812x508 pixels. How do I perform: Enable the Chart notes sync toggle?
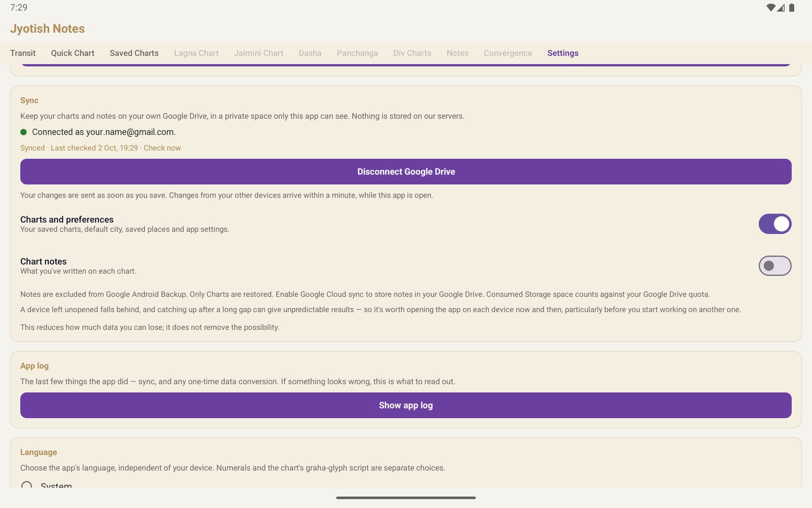tap(775, 266)
